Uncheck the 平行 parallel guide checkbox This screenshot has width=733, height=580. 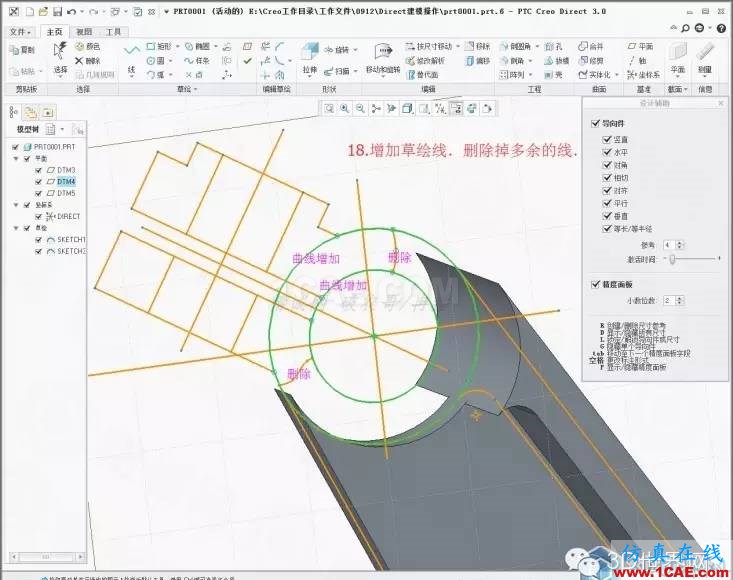click(x=607, y=203)
